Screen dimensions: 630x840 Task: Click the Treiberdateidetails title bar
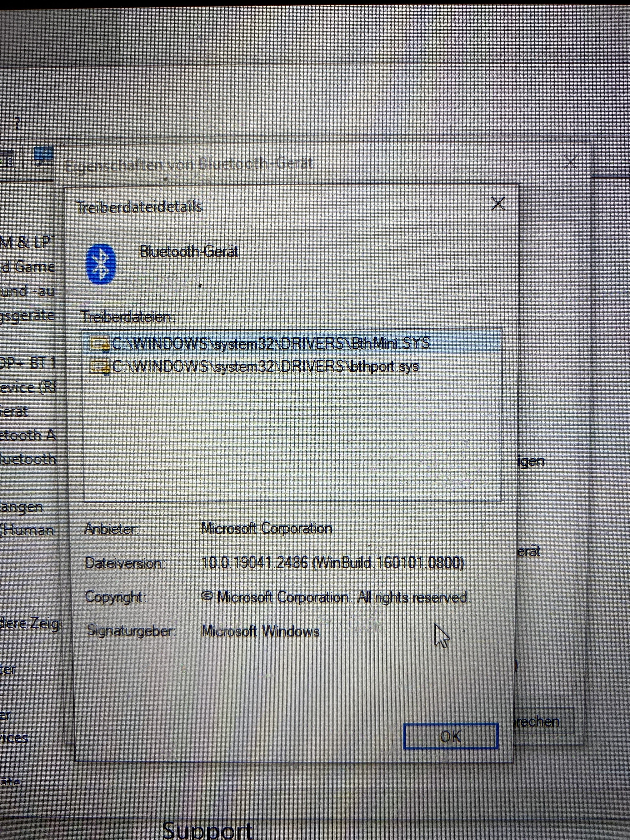coord(266,207)
